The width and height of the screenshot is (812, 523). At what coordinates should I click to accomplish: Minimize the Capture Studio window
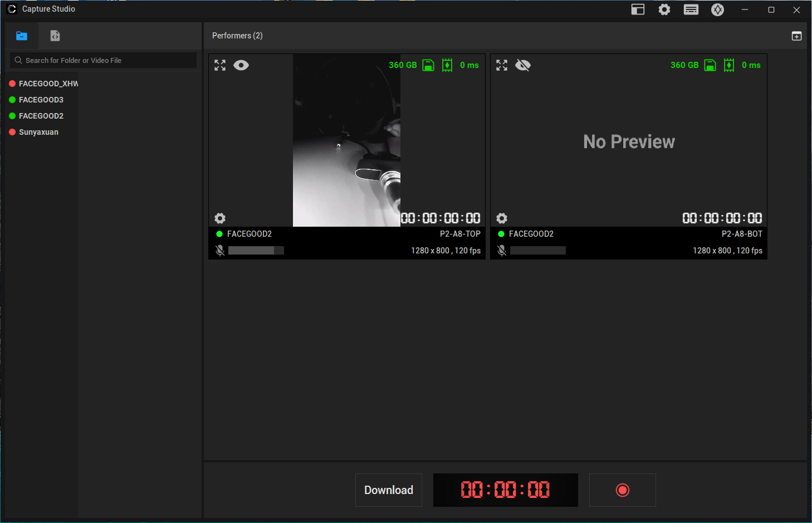(745, 9)
